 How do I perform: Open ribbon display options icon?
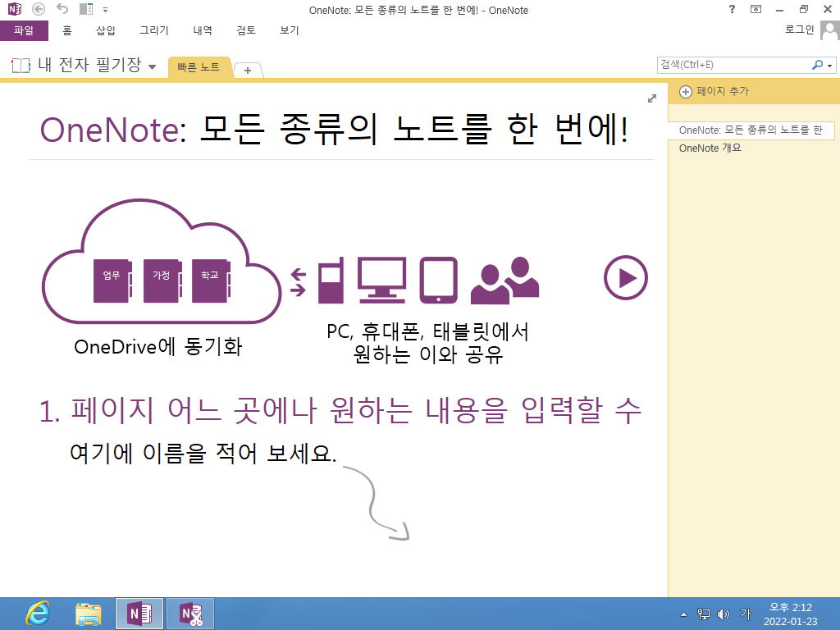tap(756, 9)
